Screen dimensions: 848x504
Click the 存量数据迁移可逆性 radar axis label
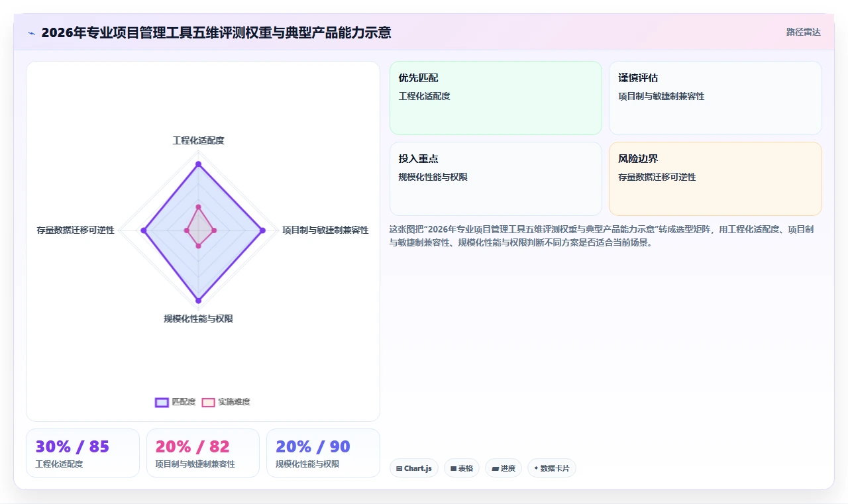point(76,230)
